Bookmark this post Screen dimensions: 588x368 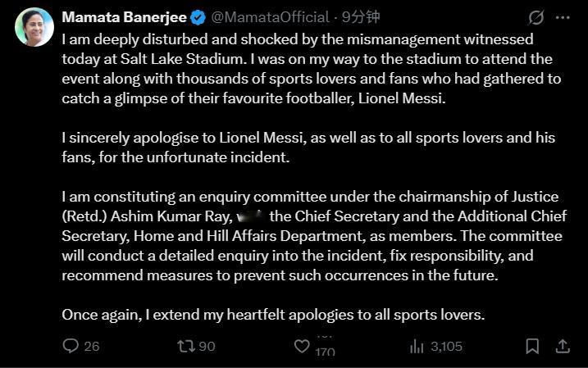(x=532, y=346)
